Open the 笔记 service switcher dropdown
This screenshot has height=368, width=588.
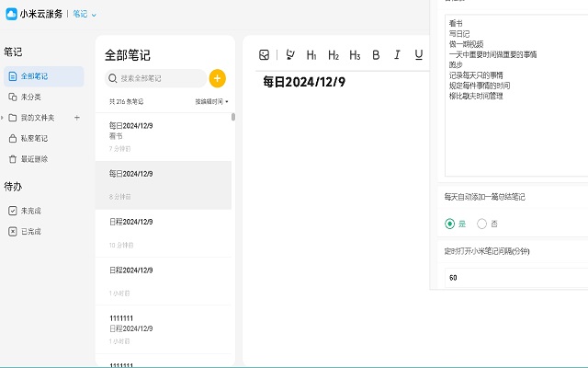pos(85,15)
